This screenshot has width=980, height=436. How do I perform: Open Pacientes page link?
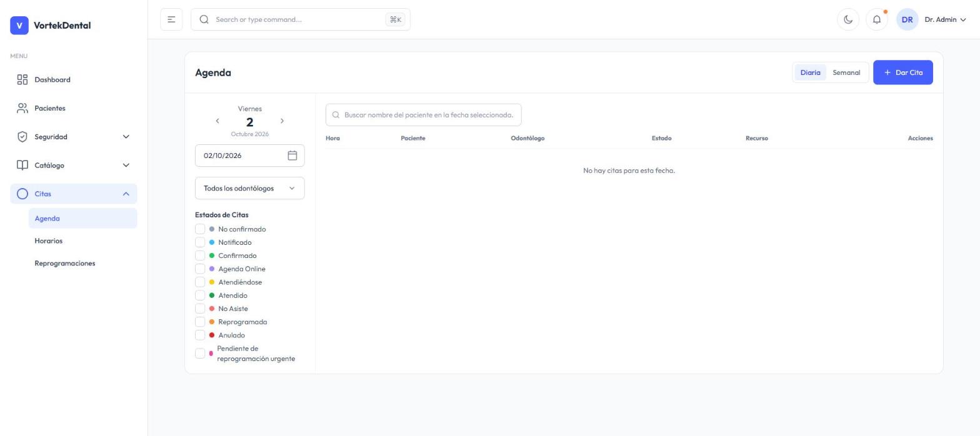[x=73, y=109]
